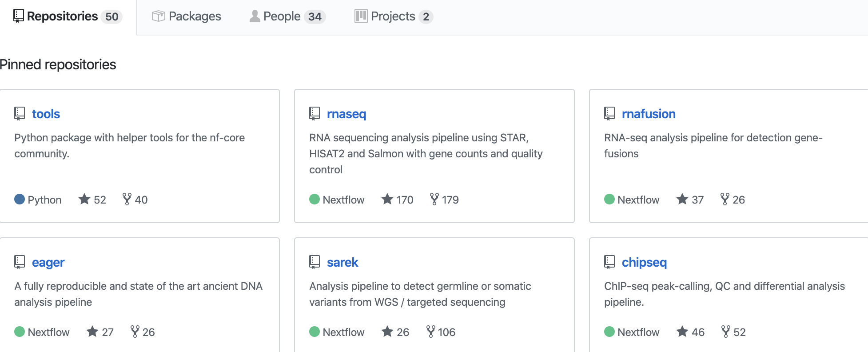Click the 106 forks count on sarek

click(447, 332)
